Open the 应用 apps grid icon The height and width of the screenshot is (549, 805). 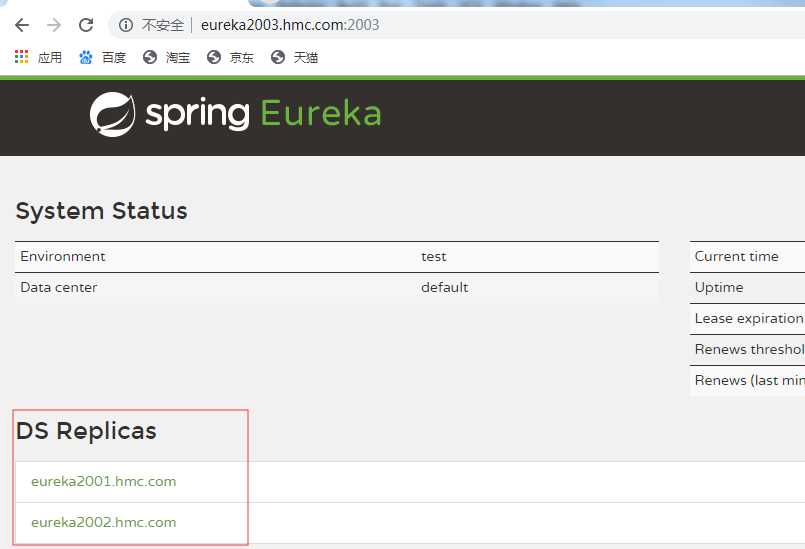click(x=22, y=56)
